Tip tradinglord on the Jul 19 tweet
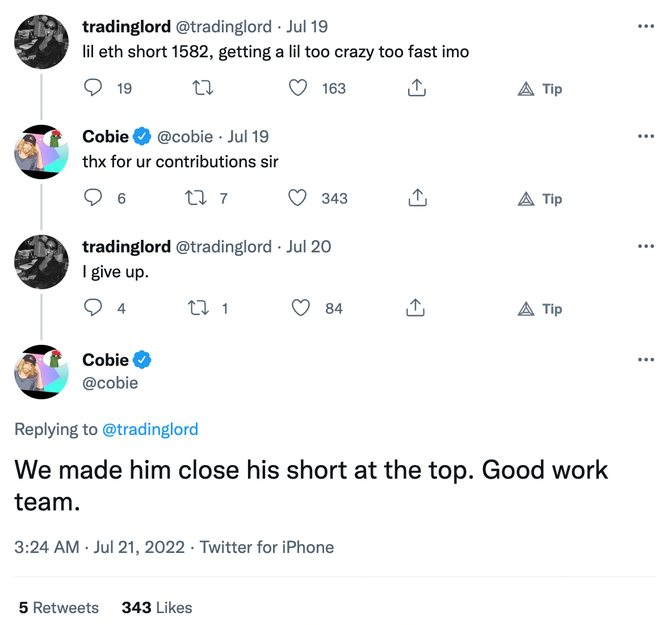672x625 pixels. pos(540,89)
